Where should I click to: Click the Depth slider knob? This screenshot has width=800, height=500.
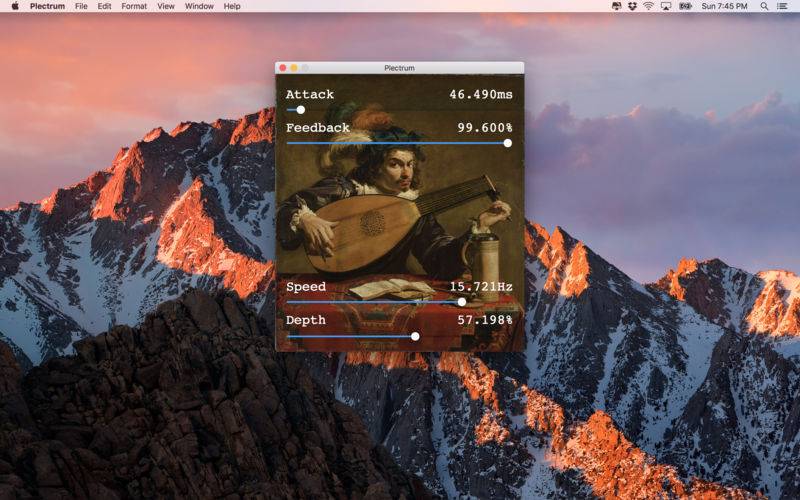[415, 336]
